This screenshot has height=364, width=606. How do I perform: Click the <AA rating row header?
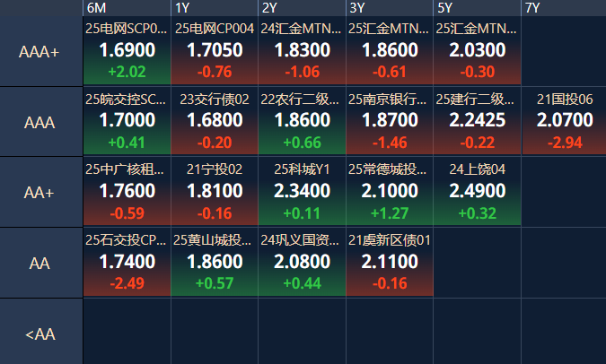tap(40, 334)
